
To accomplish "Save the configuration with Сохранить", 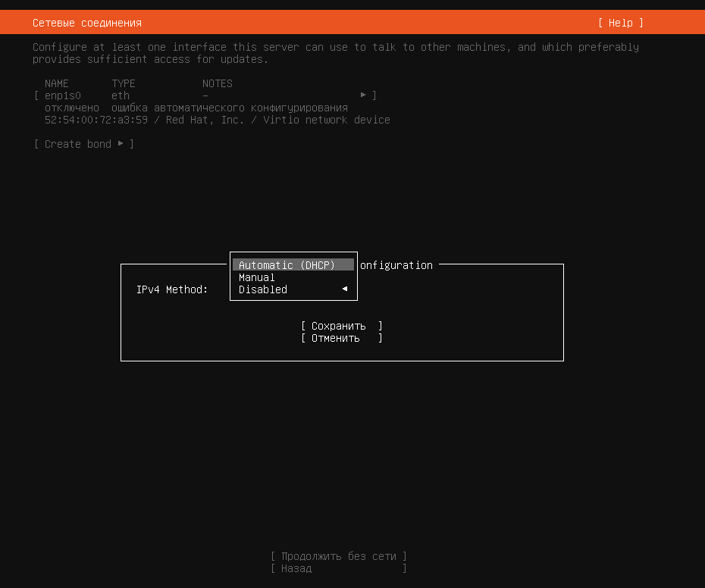I will click(342, 326).
